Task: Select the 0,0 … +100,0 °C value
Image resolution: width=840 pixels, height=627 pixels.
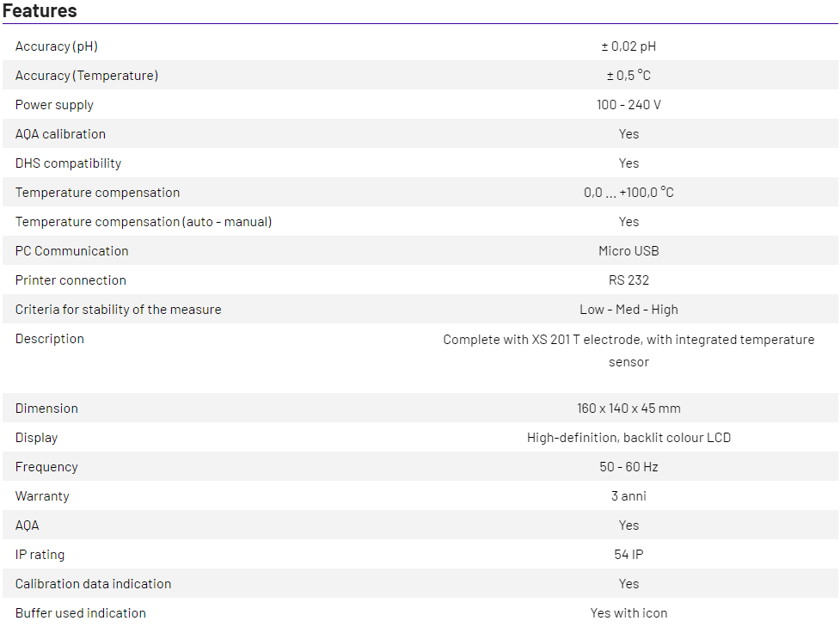Action: coord(628,193)
